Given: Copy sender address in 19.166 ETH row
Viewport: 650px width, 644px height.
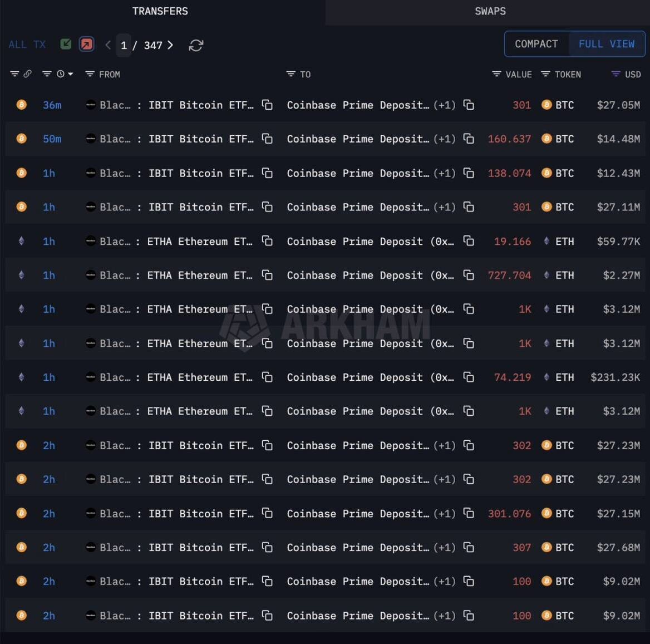Looking at the screenshot, I should [267, 241].
